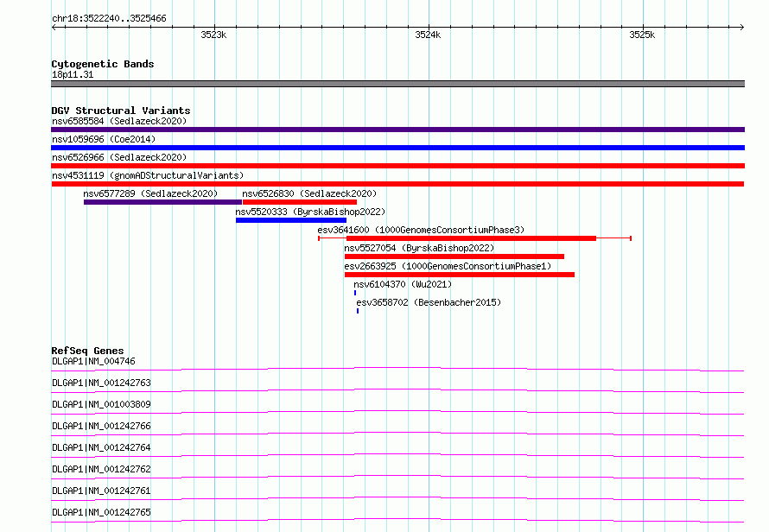Open the DLGAP1|NM_001242765 transcript label

coord(101,512)
